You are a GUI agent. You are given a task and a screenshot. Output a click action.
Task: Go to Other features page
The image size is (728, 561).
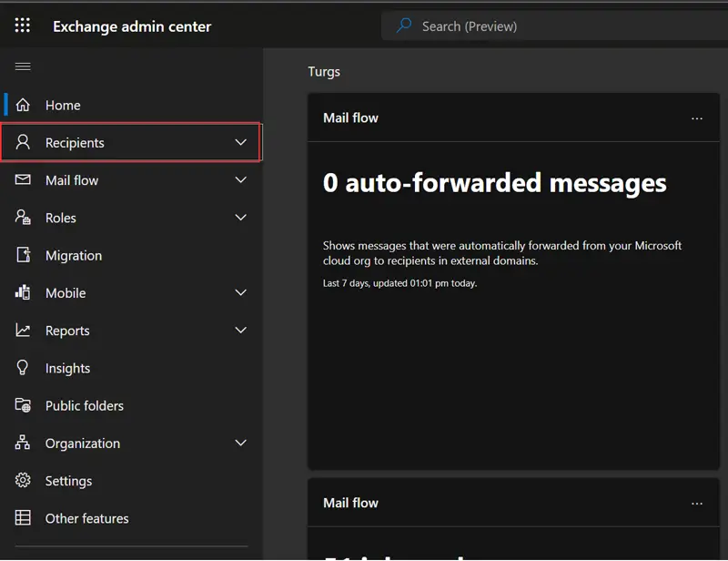[86, 518]
